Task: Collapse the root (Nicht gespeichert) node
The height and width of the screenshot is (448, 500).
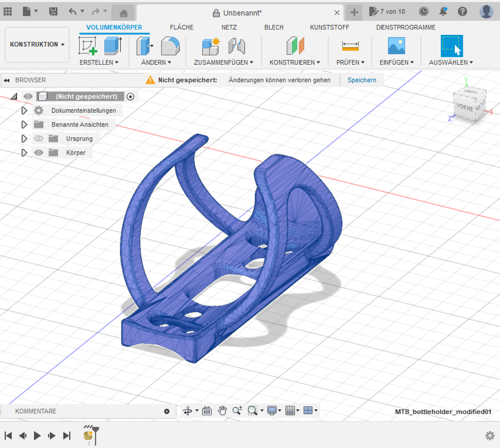Action: point(14,96)
